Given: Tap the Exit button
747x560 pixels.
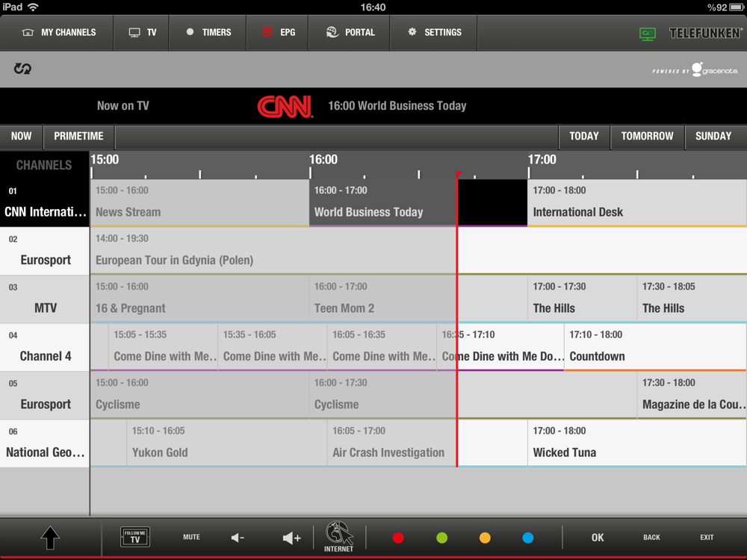Looking at the screenshot, I should [707, 537].
